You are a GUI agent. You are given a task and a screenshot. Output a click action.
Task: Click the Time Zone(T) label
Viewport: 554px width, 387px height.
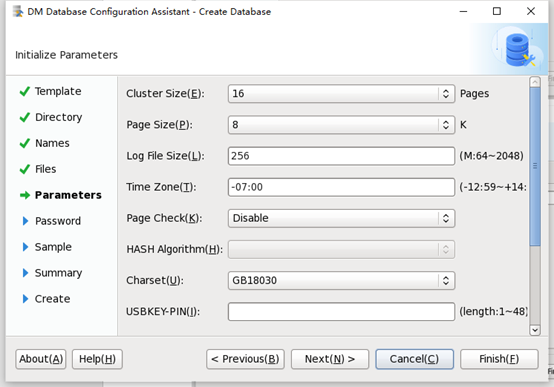tap(161, 187)
